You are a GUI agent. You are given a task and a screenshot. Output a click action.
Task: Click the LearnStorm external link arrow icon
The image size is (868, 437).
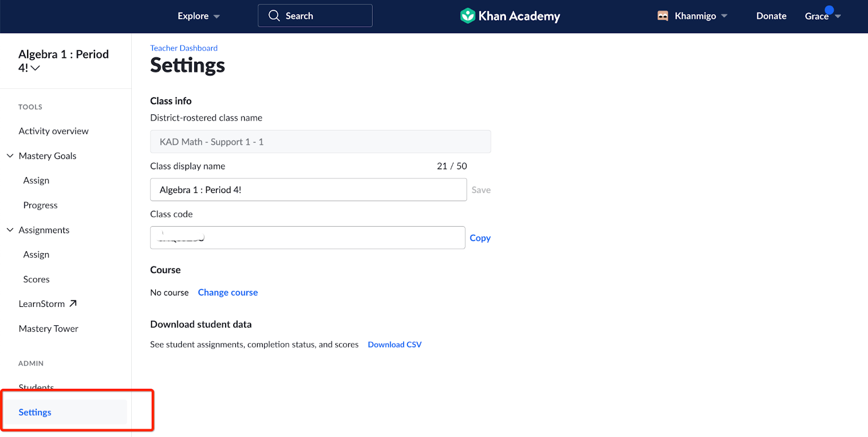pyautogui.click(x=73, y=304)
